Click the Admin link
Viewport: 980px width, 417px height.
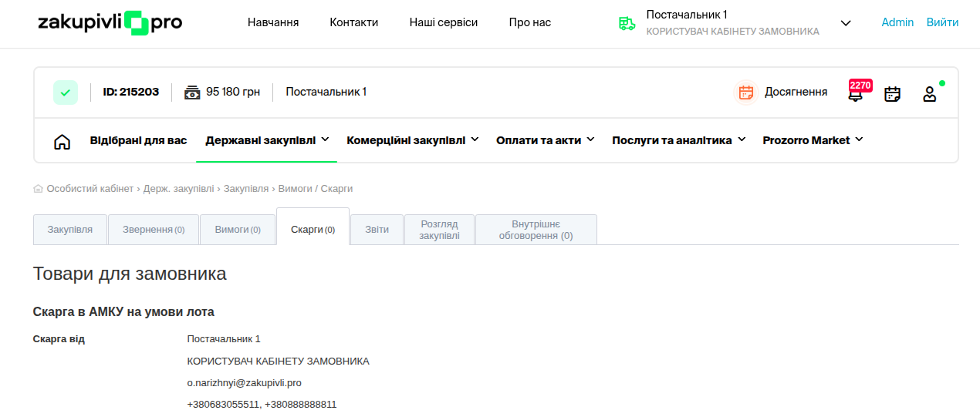(897, 22)
